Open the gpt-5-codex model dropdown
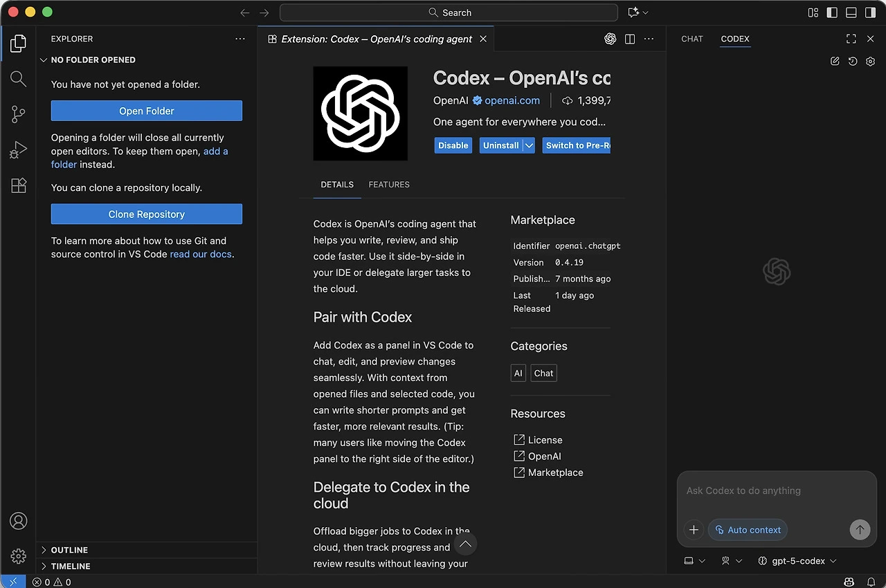 (x=797, y=561)
